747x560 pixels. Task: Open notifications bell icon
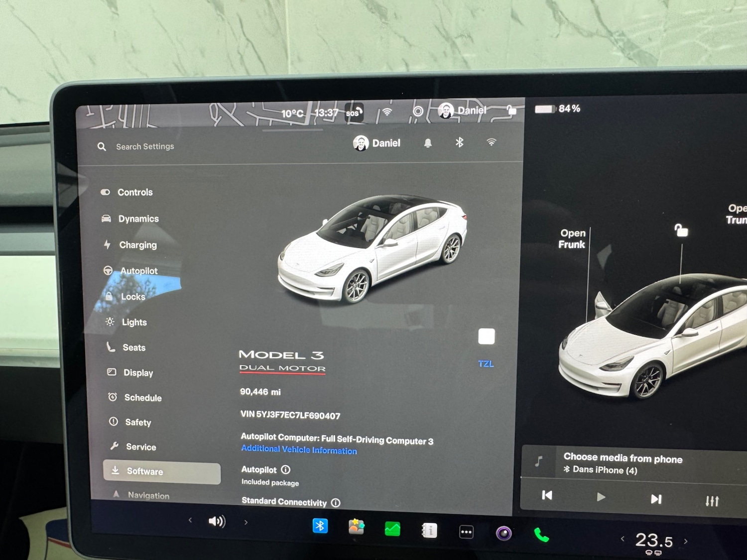tap(428, 143)
